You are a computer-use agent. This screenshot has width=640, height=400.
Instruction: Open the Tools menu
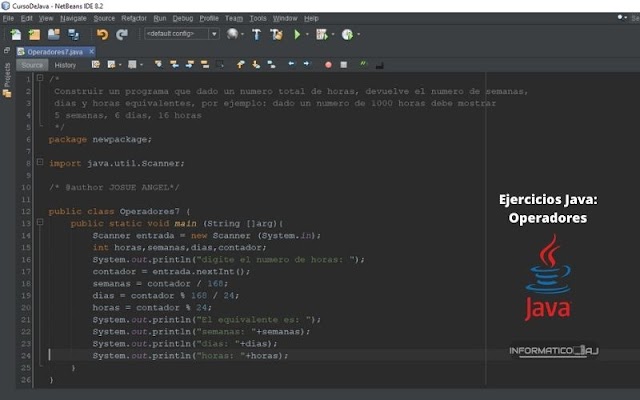tap(258, 18)
